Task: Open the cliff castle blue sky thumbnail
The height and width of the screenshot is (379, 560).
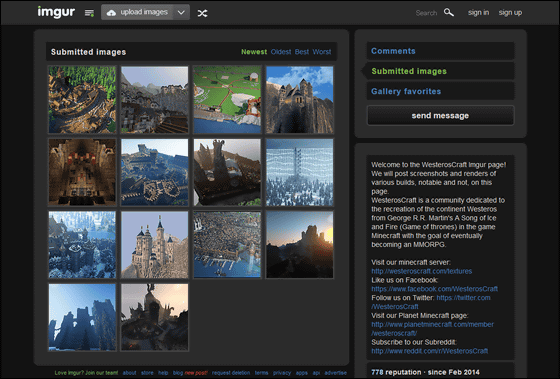Action: click(x=300, y=99)
